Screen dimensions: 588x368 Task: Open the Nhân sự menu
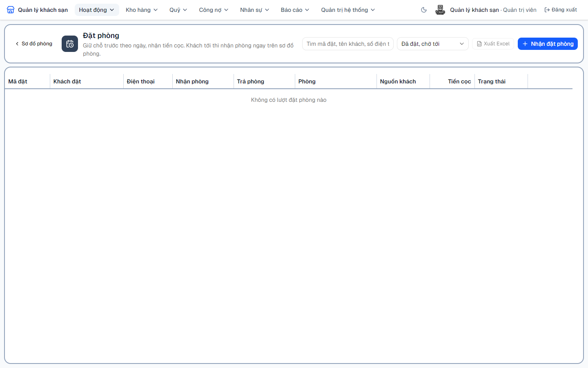255,10
